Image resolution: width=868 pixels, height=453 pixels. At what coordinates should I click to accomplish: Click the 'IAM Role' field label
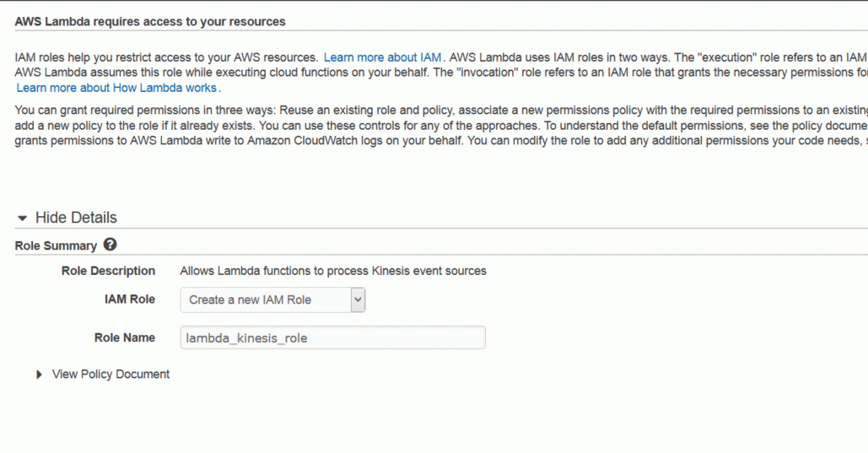130,299
